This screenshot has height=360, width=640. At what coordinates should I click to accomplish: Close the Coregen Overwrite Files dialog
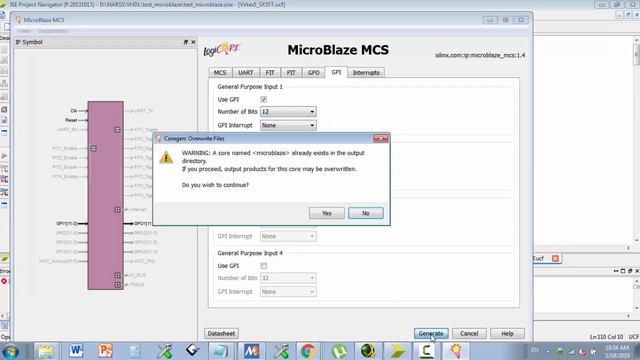click(380, 139)
